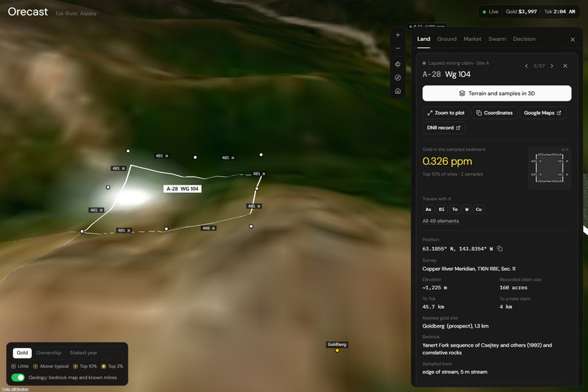Switch to the Swarm tab
588x392 pixels.
pyautogui.click(x=498, y=39)
